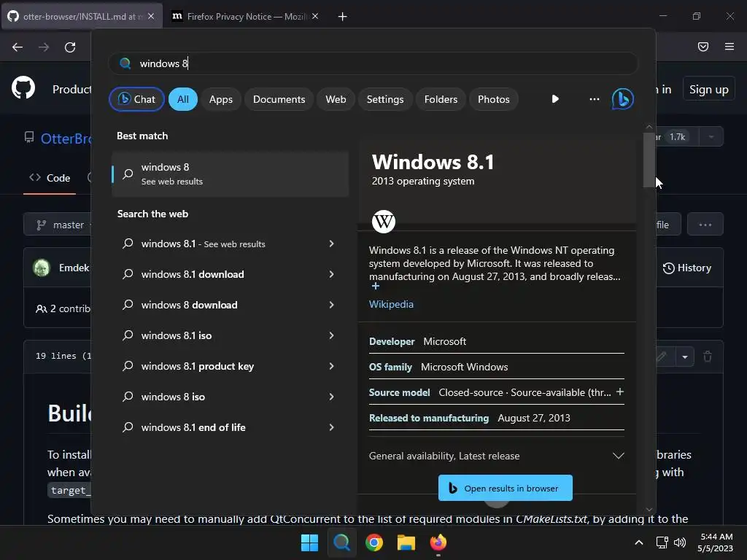
Task: Show hidden system tray icons
Action: pos(639,542)
